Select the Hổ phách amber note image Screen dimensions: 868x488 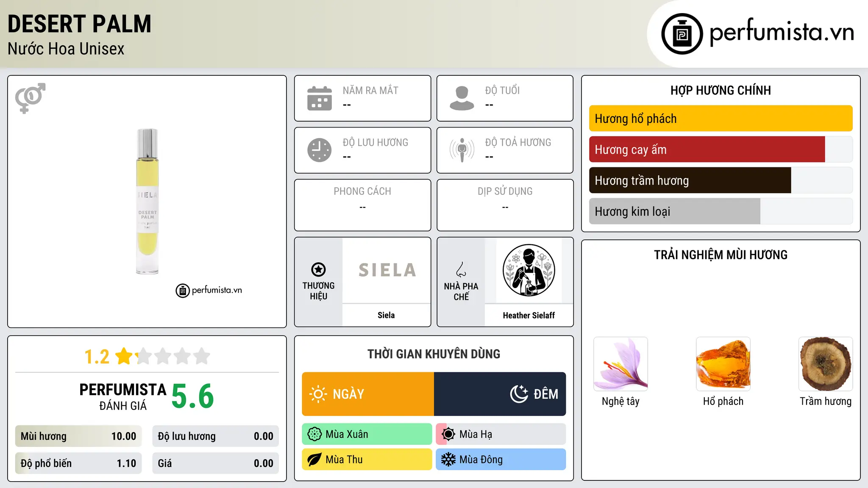click(x=723, y=364)
